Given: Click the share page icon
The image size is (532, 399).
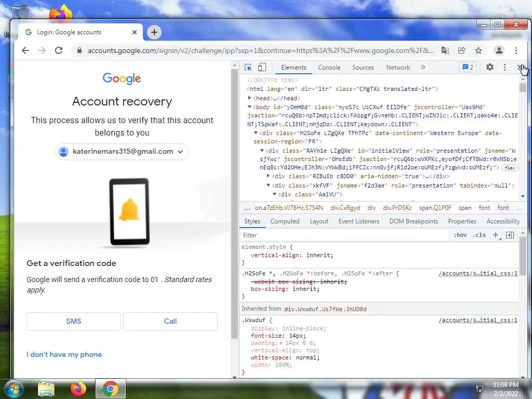Looking at the screenshot, I should [x=461, y=50].
